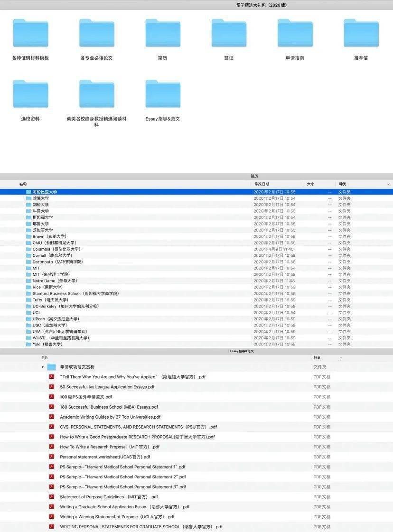The image size is (393, 532).
Task: Select the 英美名校终身教授精选阅读材料 folder icon
Action: click(x=97, y=94)
